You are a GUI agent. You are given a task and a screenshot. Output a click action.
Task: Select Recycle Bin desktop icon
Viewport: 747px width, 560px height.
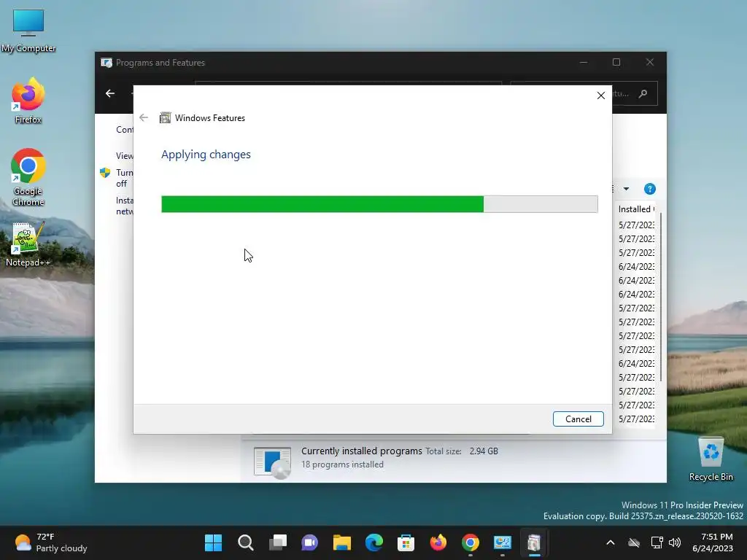pos(711,459)
